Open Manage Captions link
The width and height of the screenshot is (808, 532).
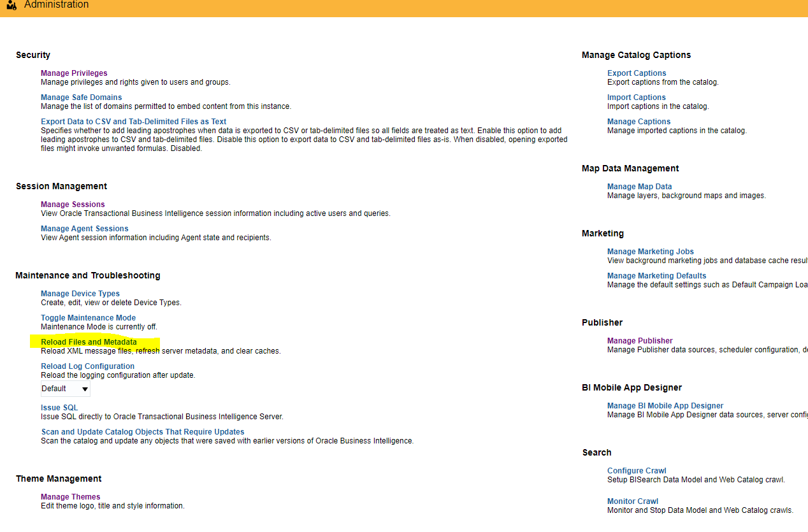(x=639, y=122)
